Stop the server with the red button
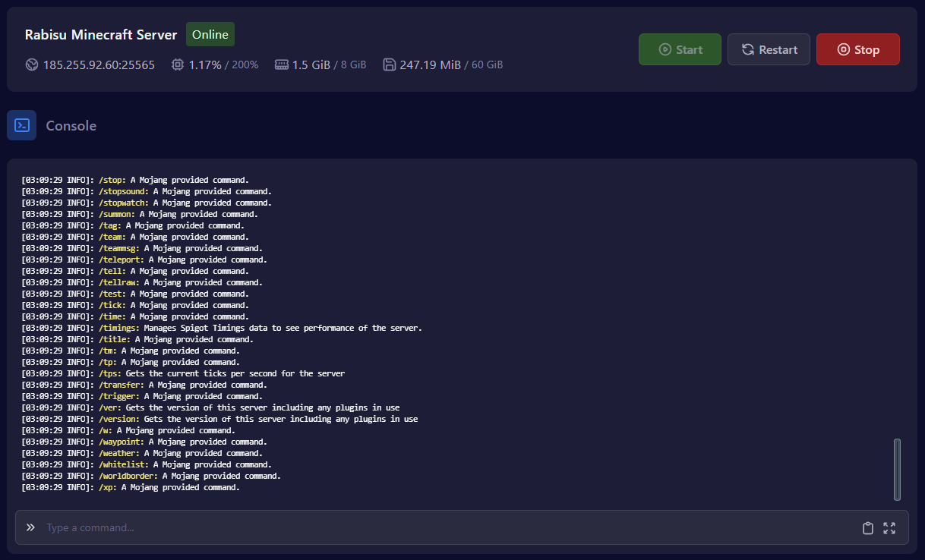 click(x=857, y=49)
